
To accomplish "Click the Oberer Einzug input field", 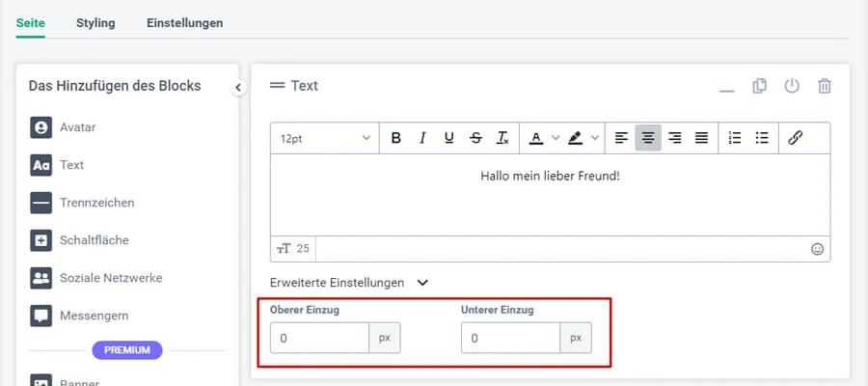I will coord(319,339).
